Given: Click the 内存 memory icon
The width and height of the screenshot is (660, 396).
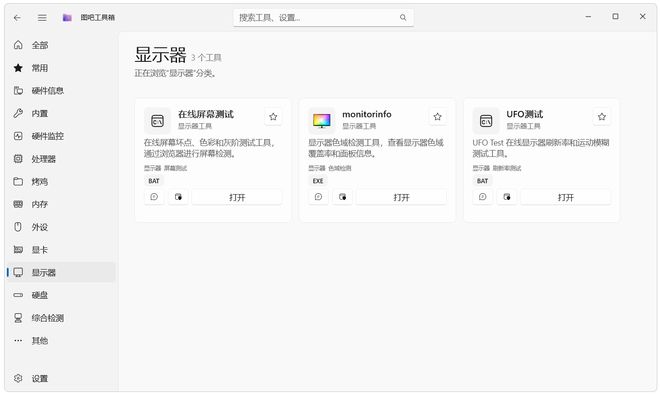Looking at the screenshot, I should pos(18,204).
